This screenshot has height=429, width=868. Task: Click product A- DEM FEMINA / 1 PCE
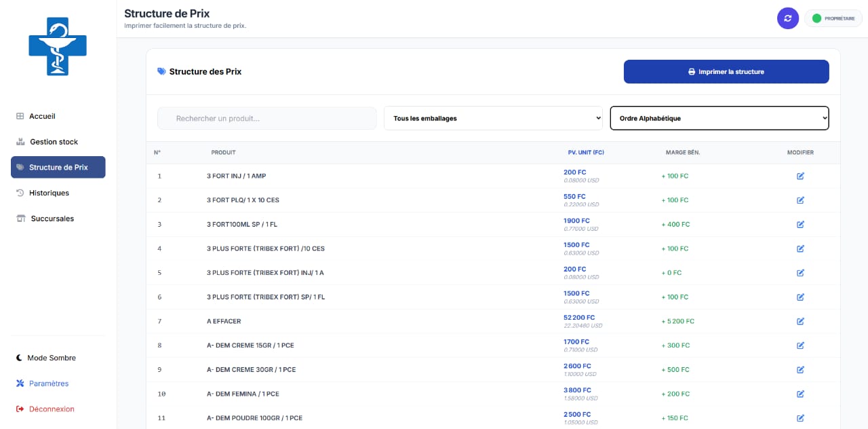[243, 394]
